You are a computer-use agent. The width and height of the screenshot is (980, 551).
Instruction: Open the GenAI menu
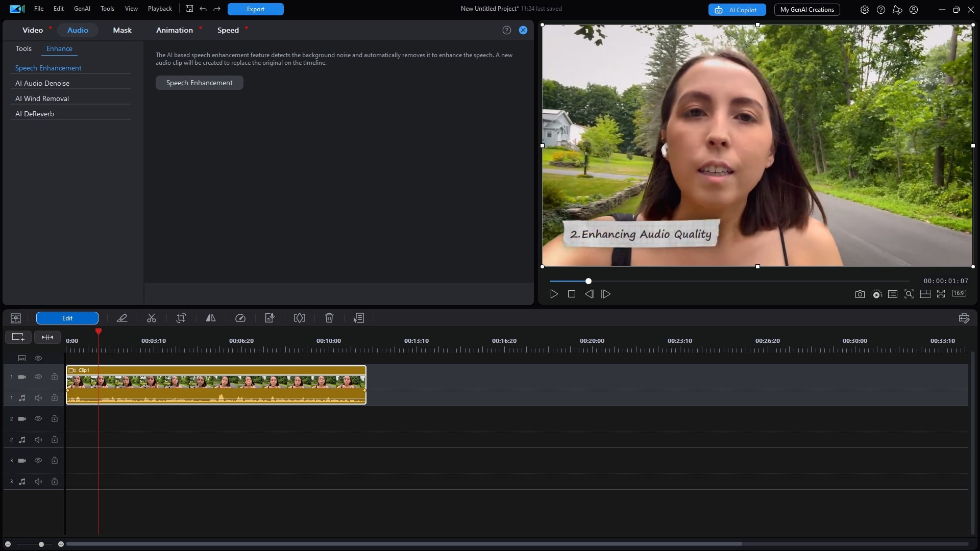point(82,9)
